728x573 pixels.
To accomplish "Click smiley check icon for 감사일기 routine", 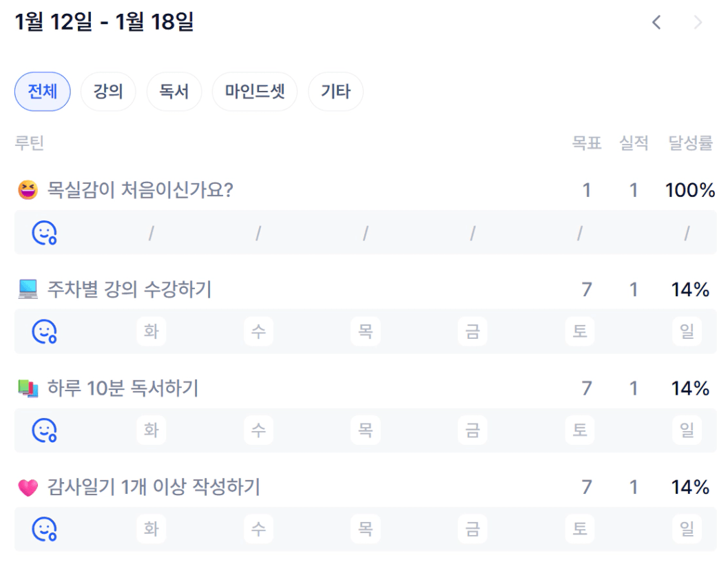I will 44,529.
